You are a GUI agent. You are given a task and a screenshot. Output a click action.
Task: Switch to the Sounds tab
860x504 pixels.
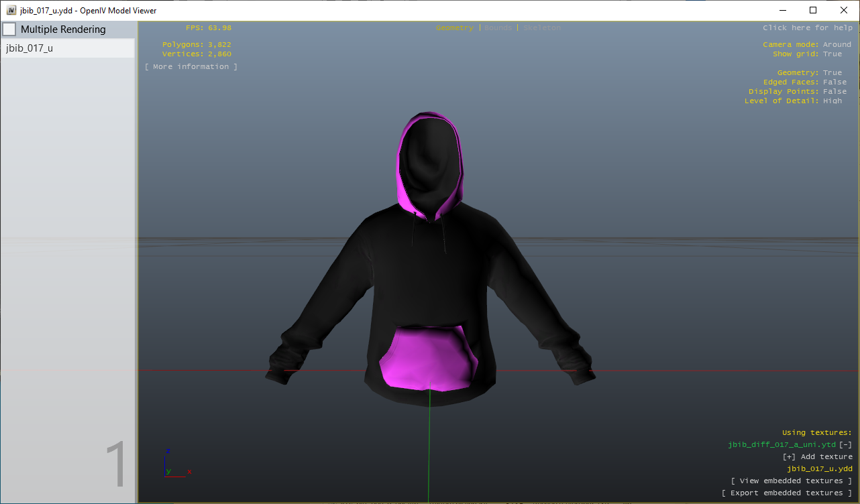point(498,27)
